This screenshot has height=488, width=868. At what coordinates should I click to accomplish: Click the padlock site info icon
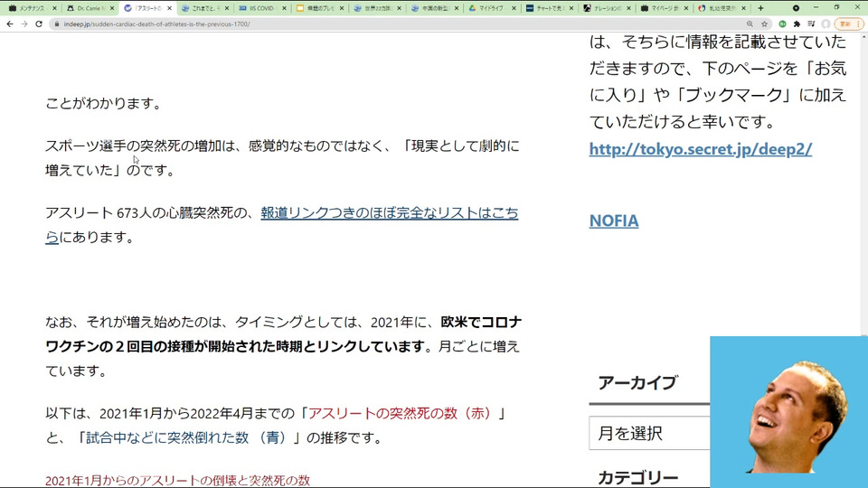coord(56,24)
